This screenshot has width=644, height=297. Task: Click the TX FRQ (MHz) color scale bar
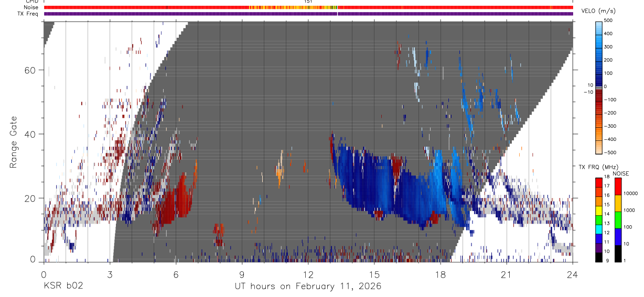coord(599,219)
